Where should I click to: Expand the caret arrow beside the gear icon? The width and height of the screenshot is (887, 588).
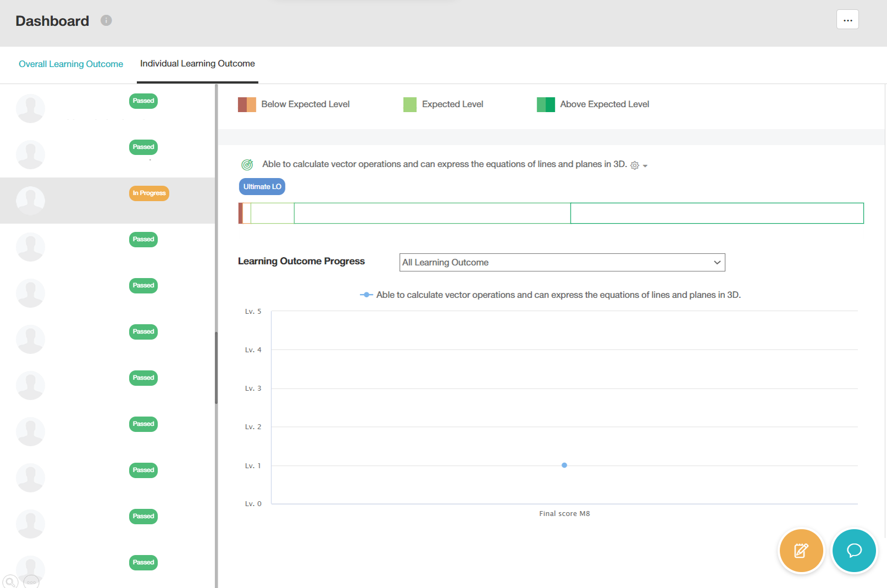tap(645, 166)
